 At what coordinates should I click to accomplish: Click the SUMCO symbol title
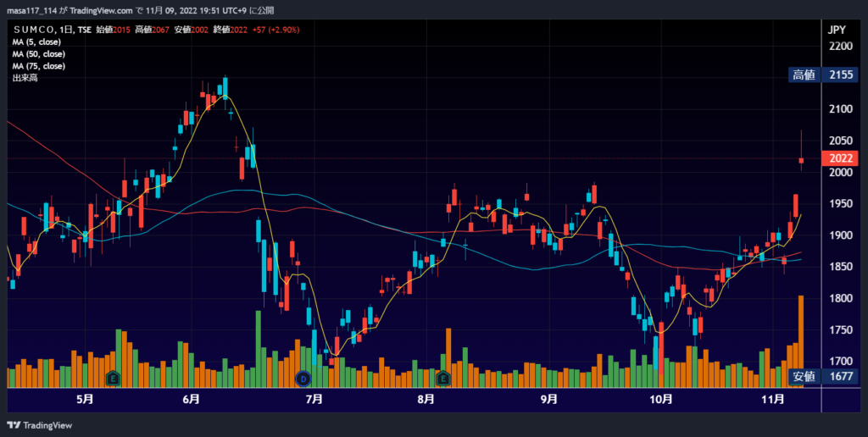pyautogui.click(x=34, y=30)
